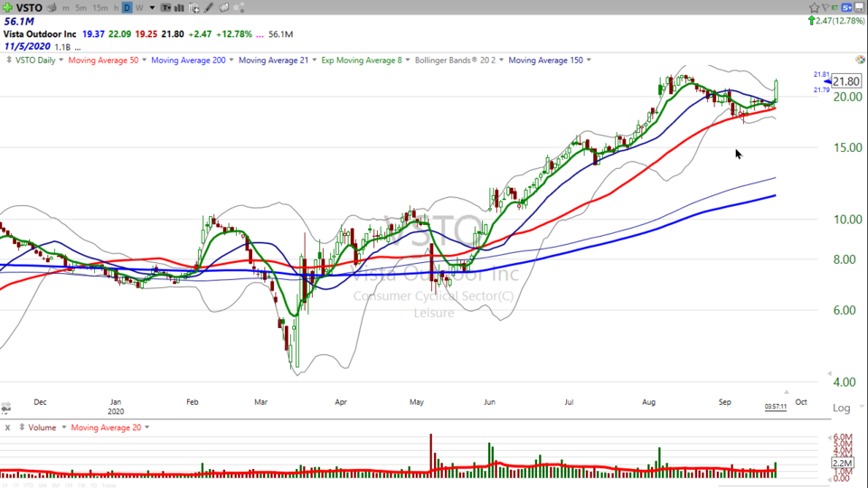
Task: Click the '...' after 1.1B
Action: coord(78,48)
